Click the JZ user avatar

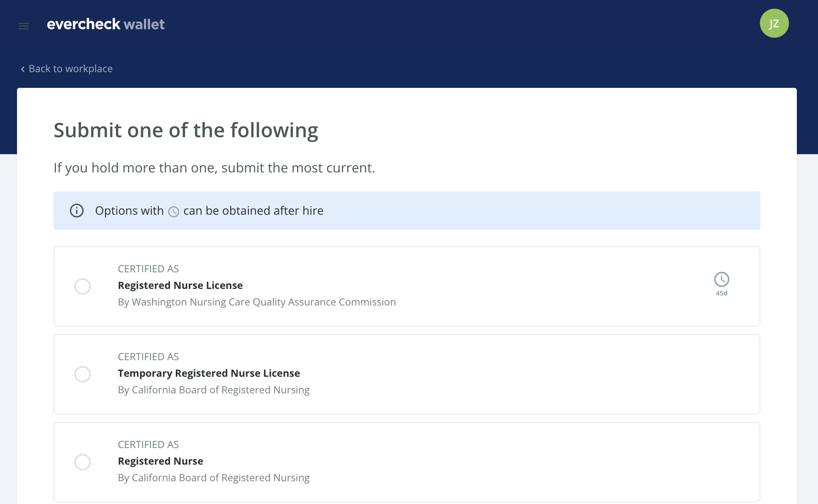pyautogui.click(x=774, y=23)
